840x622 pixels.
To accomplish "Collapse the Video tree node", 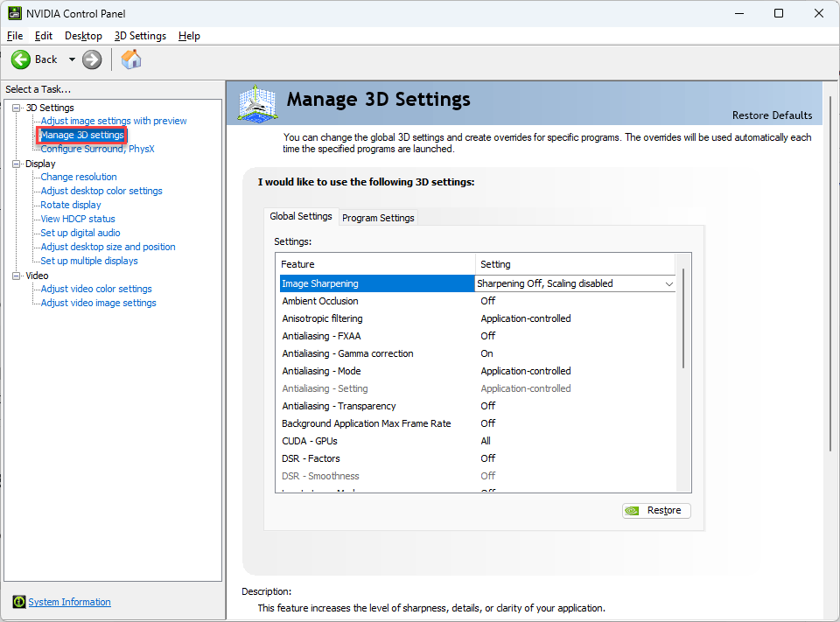I will 17,276.
